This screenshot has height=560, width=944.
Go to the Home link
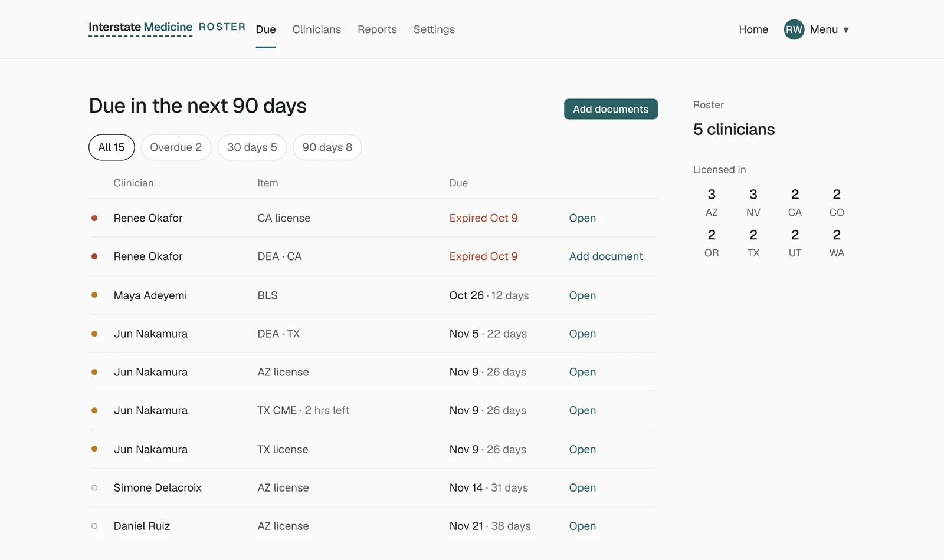pos(753,29)
